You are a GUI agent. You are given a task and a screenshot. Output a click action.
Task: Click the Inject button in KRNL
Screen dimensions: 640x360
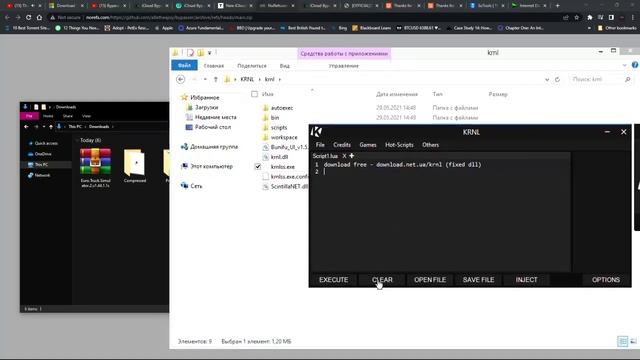point(526,280)
